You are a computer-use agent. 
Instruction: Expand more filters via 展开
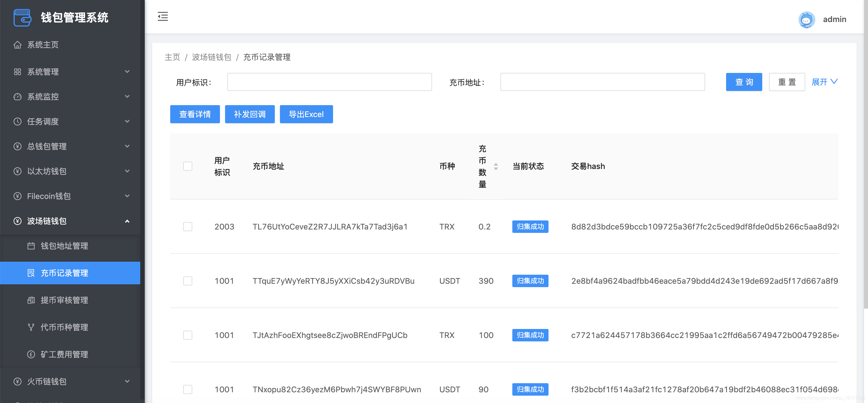[824, 82]
